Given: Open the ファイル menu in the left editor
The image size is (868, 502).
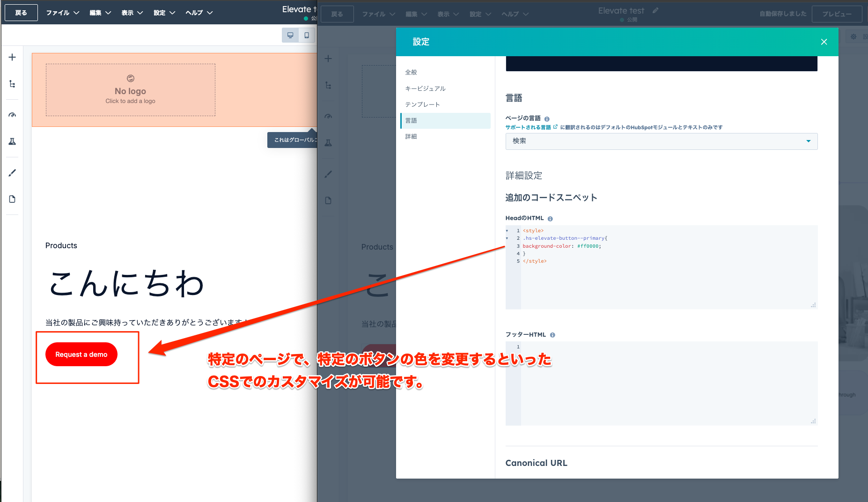Looking at the screenshot, I should click(62, 13).
